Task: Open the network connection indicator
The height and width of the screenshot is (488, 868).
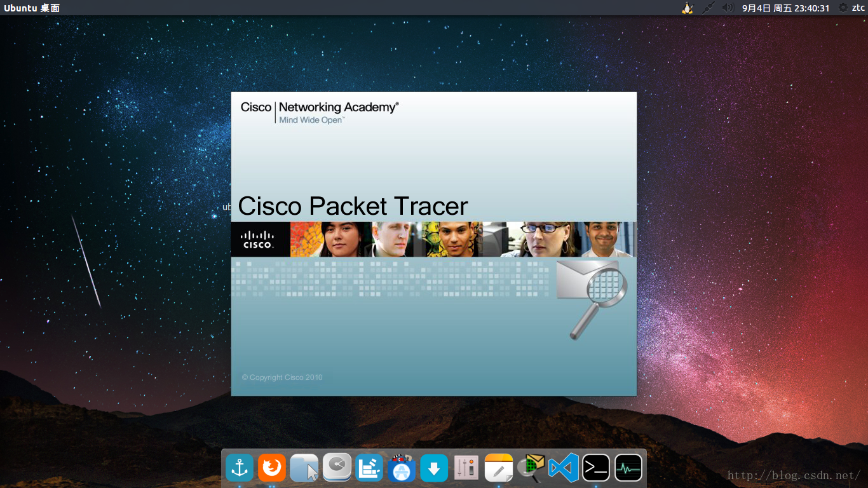Action: (x=708, y=8)
